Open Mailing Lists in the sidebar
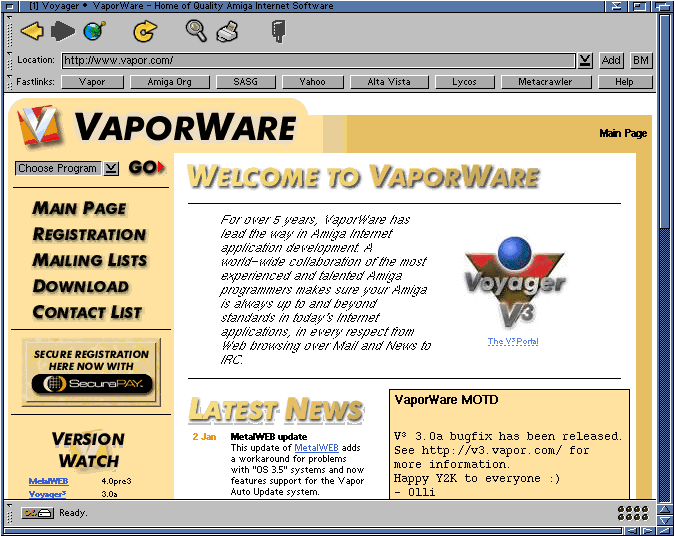 coord(90,260)
